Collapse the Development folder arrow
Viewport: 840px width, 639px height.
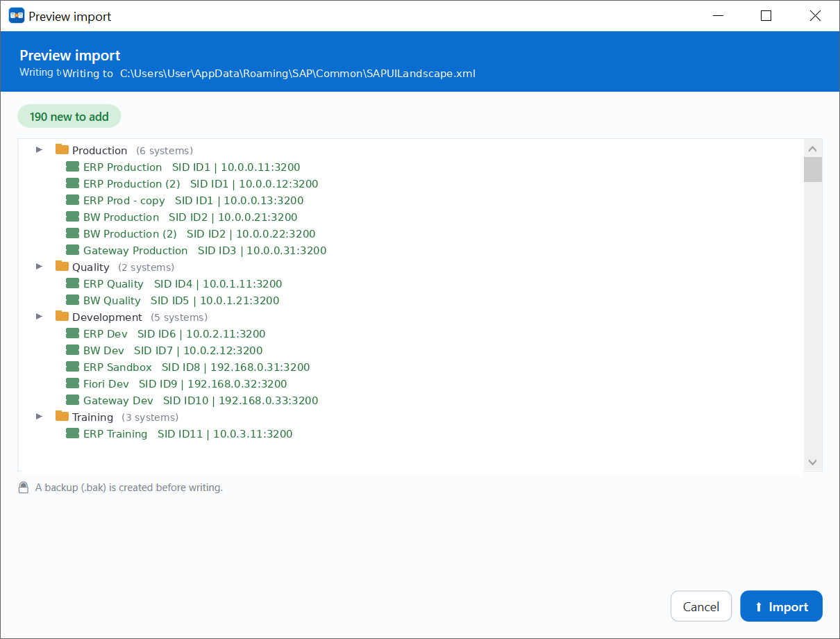coord(39,317)
